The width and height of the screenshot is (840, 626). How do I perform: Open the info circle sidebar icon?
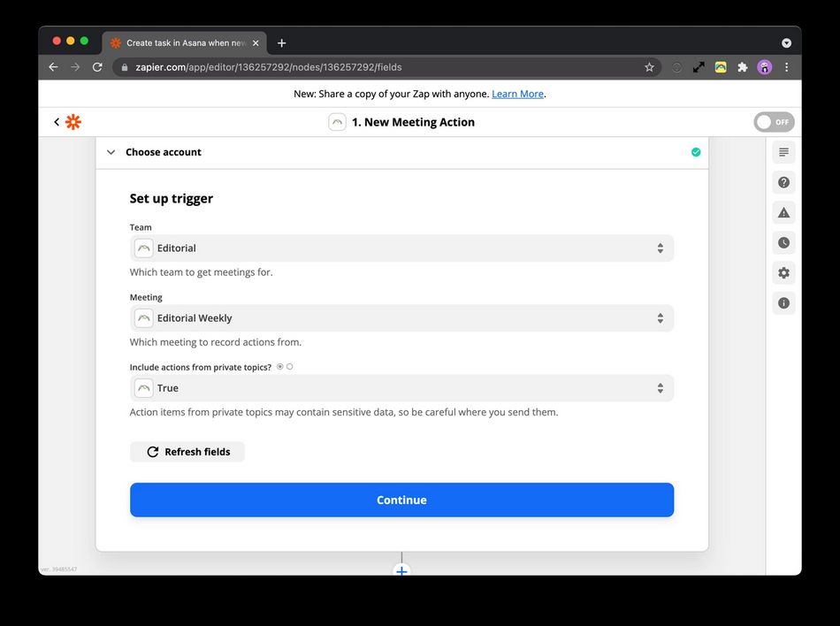coord(783,303)
